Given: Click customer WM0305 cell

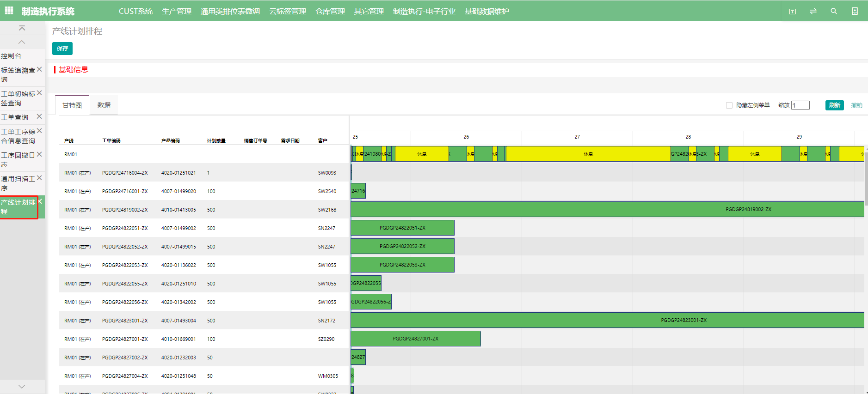Looking at the screenshot, I should pos(328,376).
